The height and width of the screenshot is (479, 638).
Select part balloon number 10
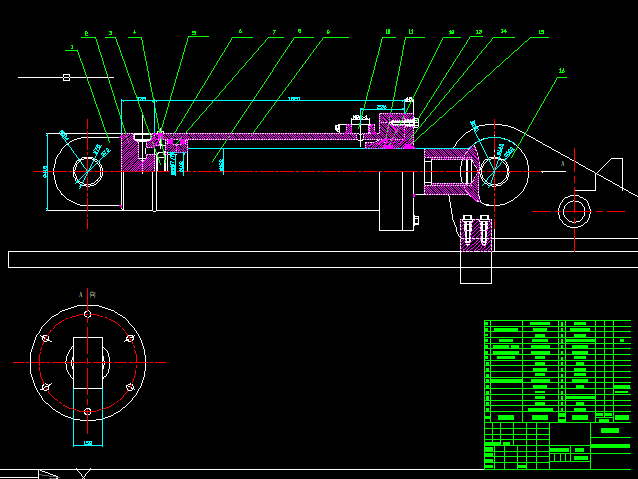[x=388, y=32]
